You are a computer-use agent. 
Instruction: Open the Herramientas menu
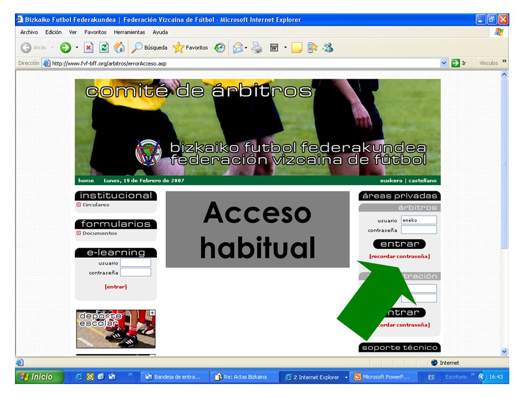[x=129, y=32]
